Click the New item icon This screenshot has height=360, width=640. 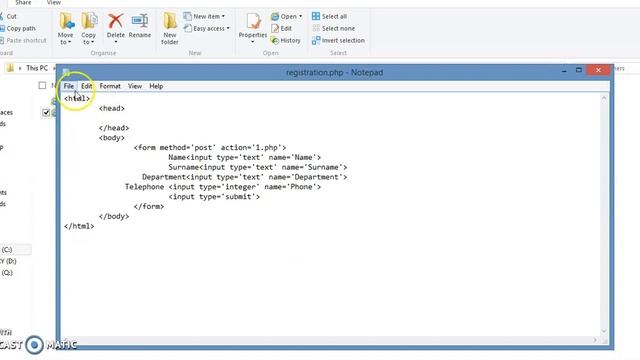[x=187, y=16]
